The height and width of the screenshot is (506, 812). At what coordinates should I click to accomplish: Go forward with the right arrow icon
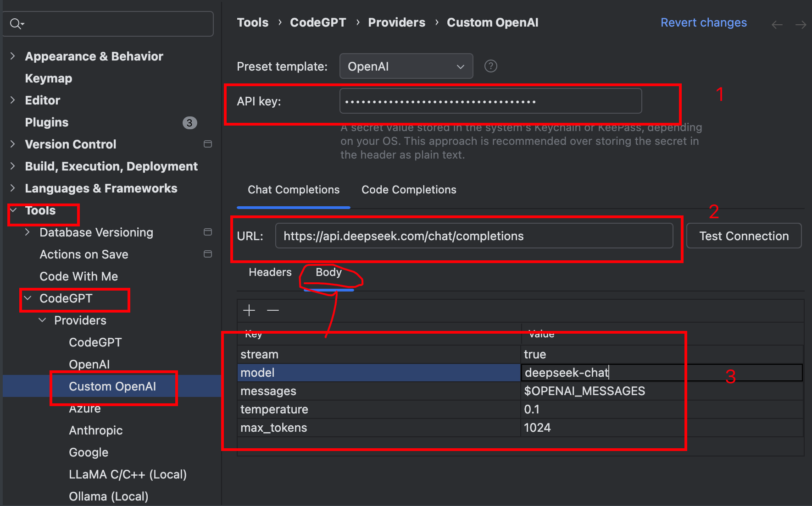tap(801, 24)
